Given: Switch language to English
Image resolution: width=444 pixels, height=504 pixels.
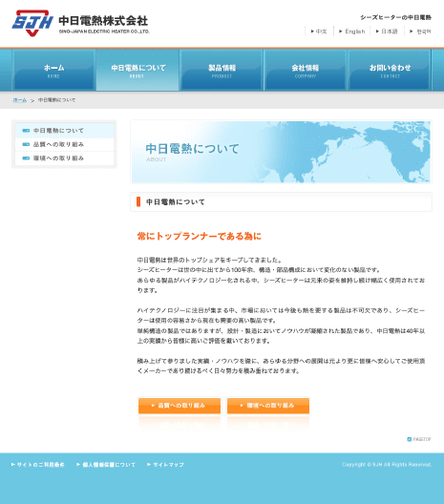Looking at the screenshot, I should click(354, 31).
